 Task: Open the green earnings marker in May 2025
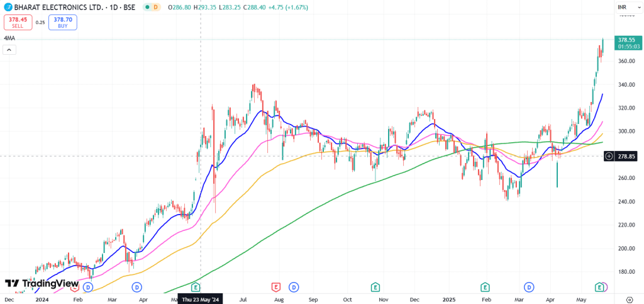tap(600, 287)
